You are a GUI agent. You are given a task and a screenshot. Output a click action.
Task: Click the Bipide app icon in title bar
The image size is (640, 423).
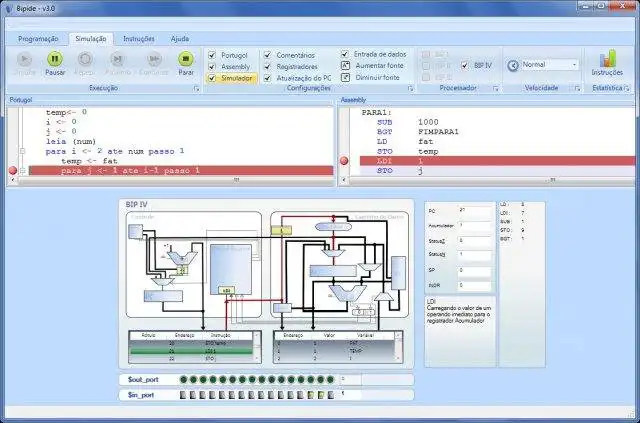pos(9,9)
